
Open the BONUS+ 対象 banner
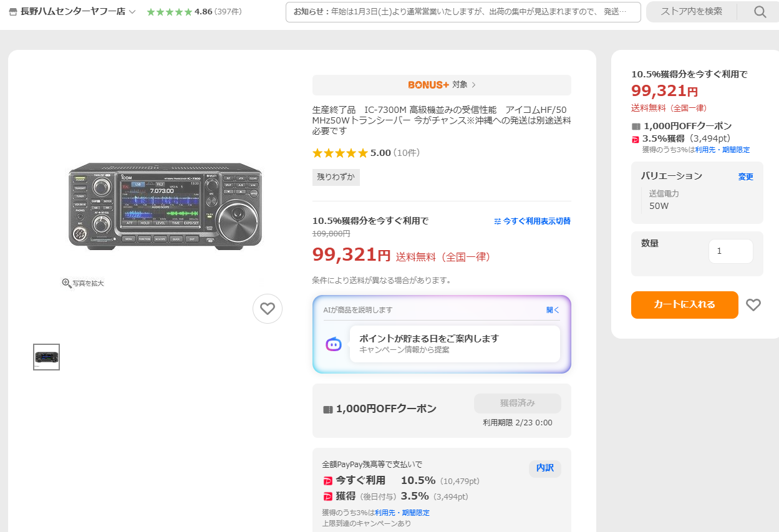[442, 85]
